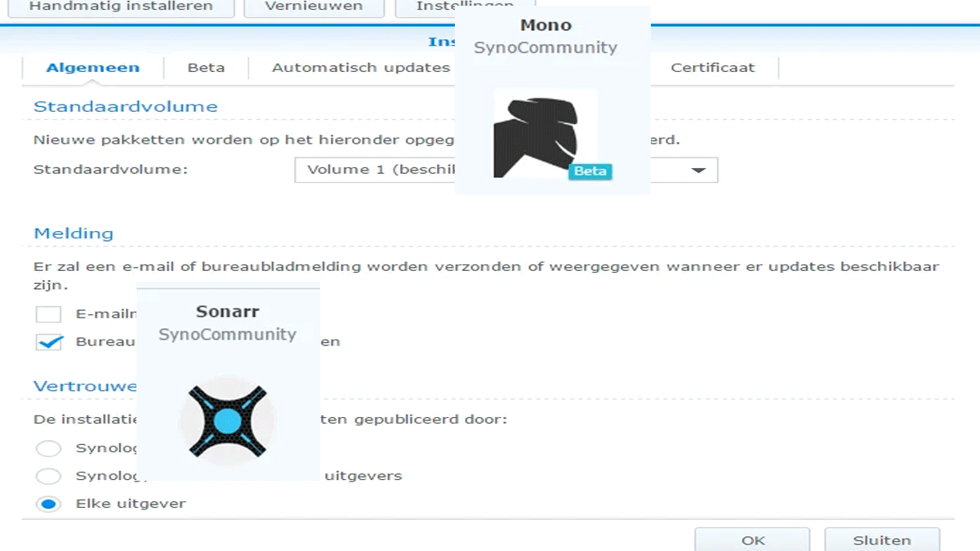This screenshot has height=551, width=980.
Task: Uncheck the Bureaublad notification checkbox
Action: click(x=49, y=342)
